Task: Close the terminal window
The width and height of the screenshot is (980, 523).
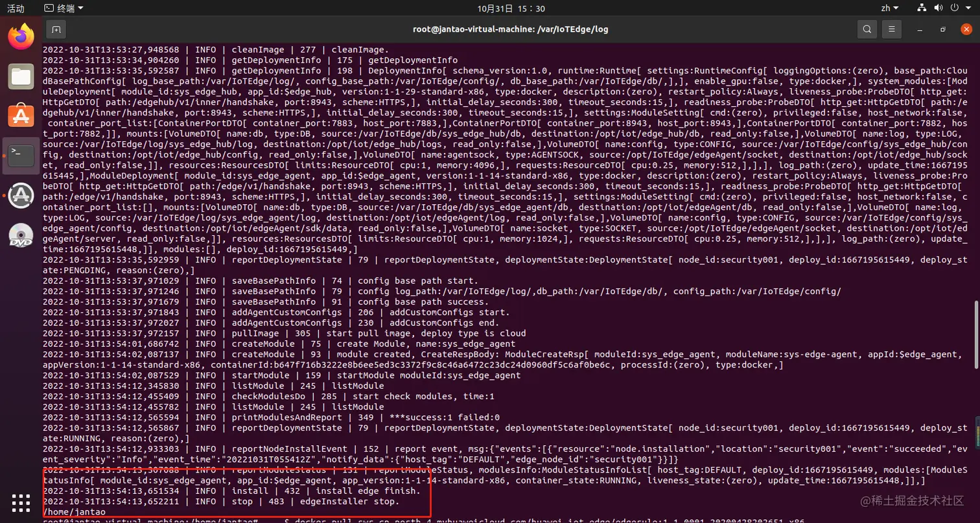Action: pos(966,29)
